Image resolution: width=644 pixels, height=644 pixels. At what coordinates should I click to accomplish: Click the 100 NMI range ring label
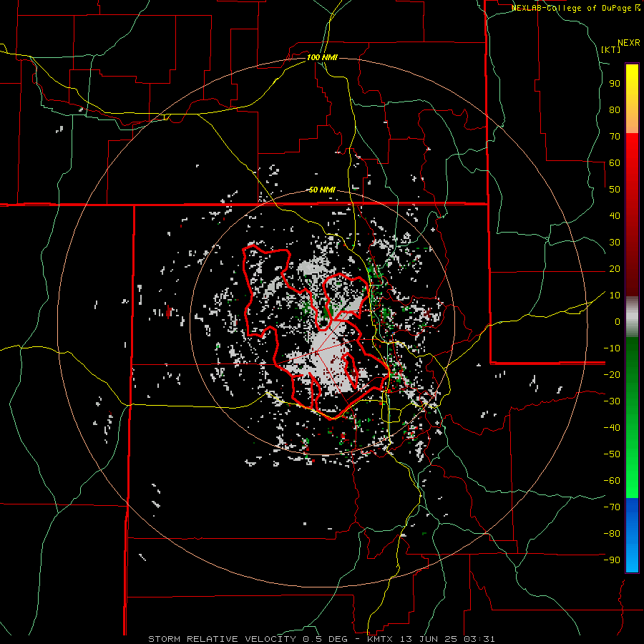pos(322,57)
